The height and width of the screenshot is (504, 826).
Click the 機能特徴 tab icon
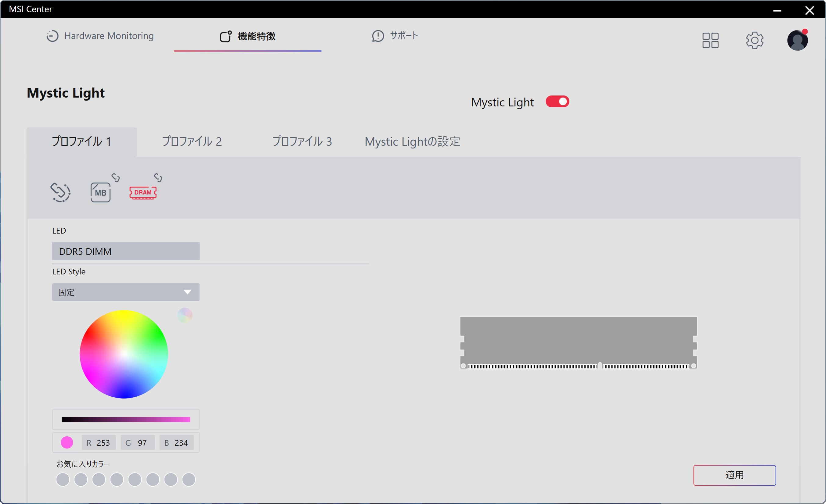tap(225, 36)
